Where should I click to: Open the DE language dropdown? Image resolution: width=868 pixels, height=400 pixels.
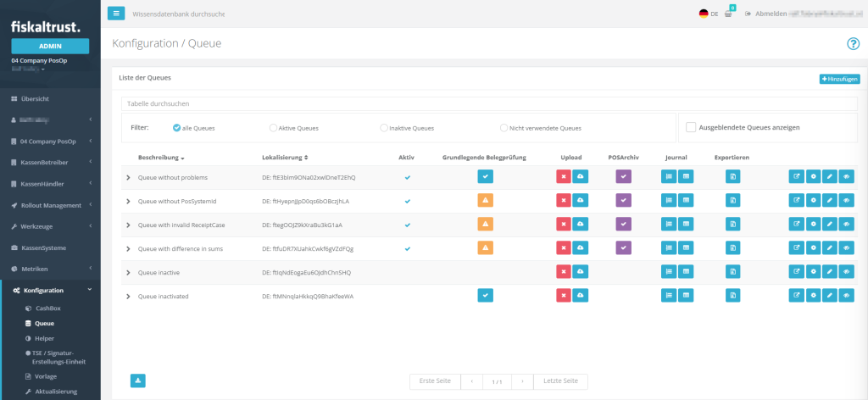point(709,14)
